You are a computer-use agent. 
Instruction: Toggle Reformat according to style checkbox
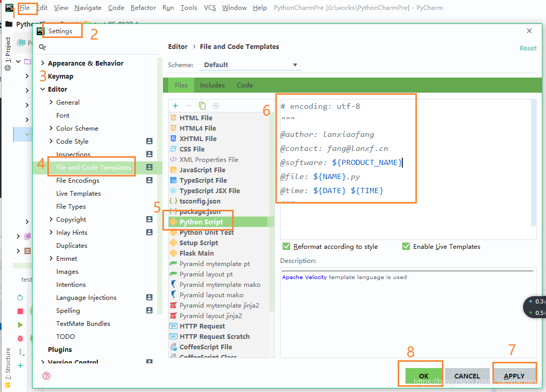pos(286,246)
